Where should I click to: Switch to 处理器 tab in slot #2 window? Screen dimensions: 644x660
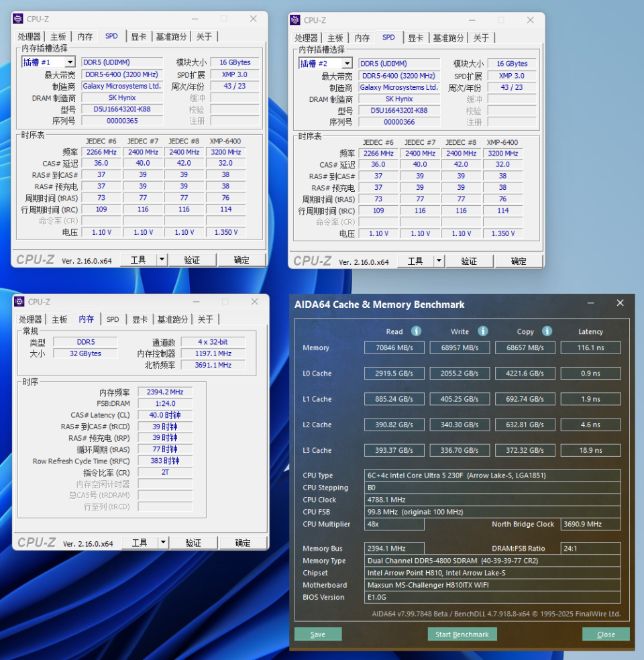(x=306, y=38)
